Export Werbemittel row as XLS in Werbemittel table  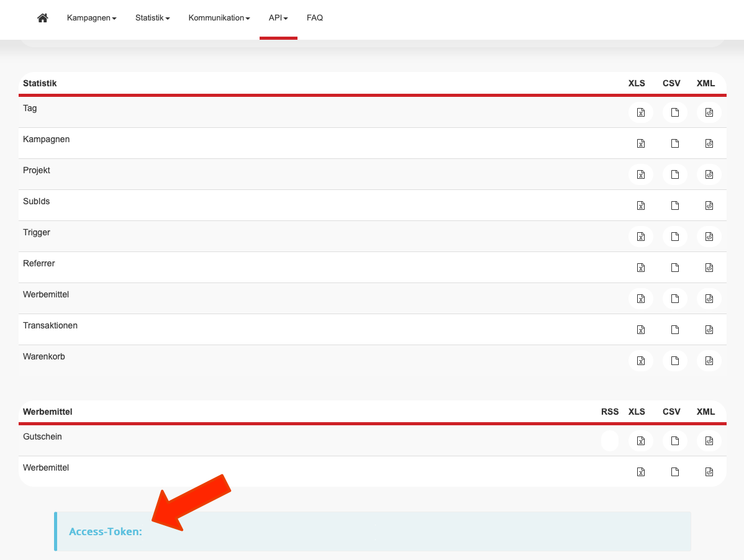(640, 472)
